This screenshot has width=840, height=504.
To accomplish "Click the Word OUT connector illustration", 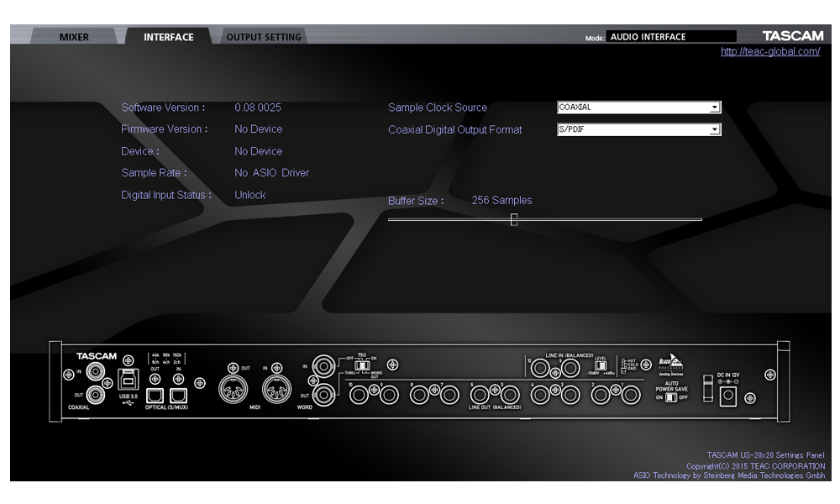I will (x=323, y=396).
